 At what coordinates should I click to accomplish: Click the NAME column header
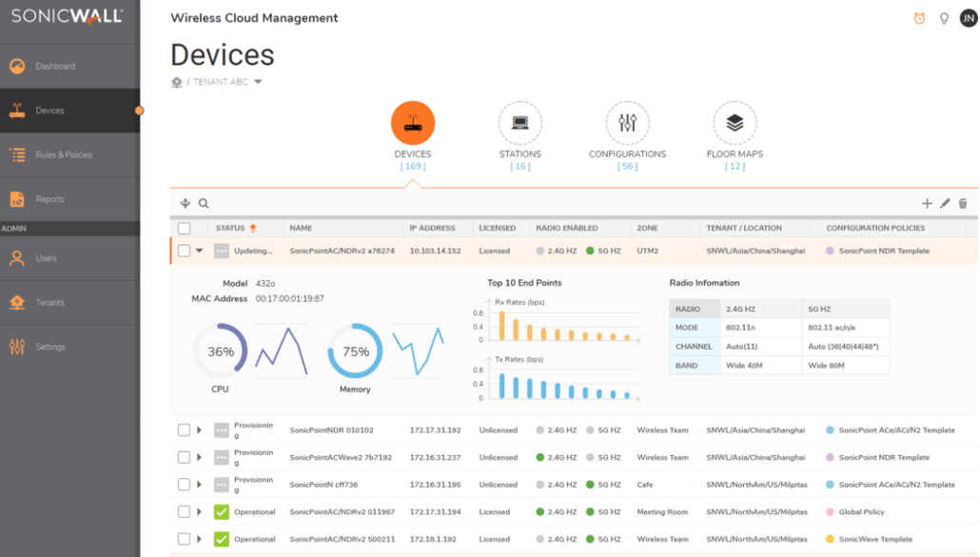pyautogui.click(x=301, y=229)
